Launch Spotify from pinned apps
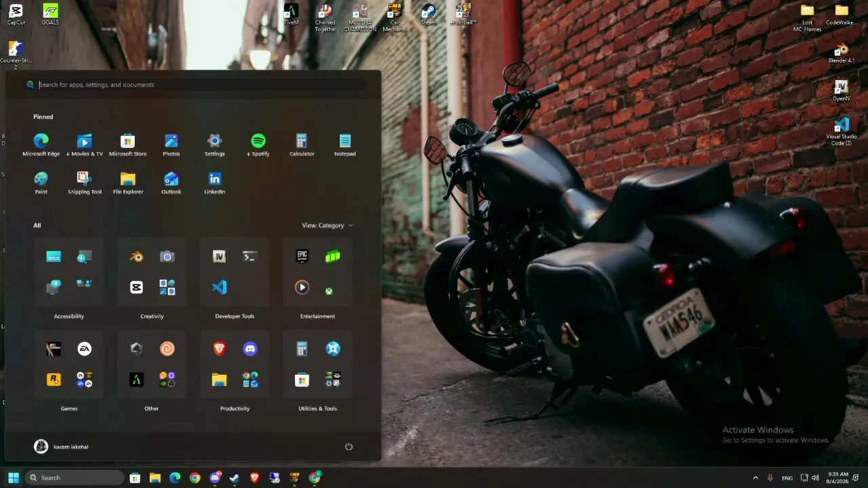This screenshot has height=488, width=868. [x=258, y=145]
